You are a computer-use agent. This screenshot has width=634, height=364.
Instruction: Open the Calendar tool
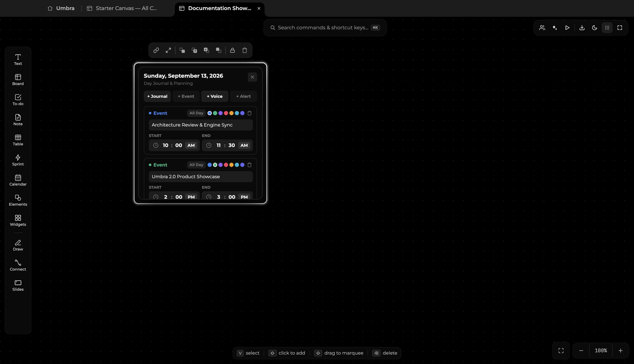[18, 180]
